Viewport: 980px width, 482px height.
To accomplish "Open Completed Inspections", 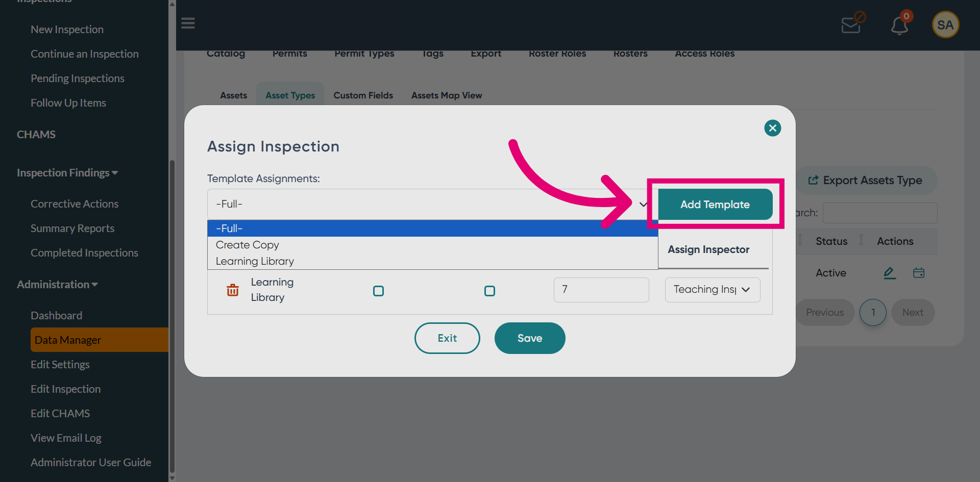I will (x=84, y=253).
